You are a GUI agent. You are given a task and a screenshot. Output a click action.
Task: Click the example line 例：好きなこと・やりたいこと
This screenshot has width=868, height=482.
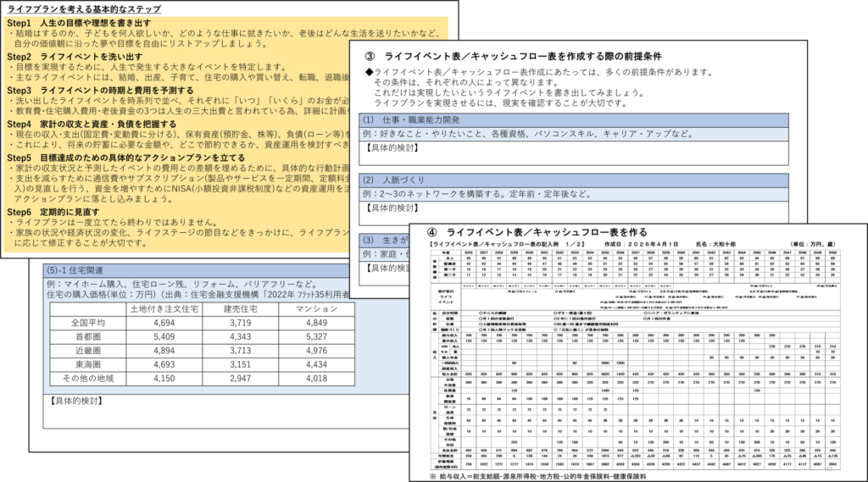click(x=574, y=134)
